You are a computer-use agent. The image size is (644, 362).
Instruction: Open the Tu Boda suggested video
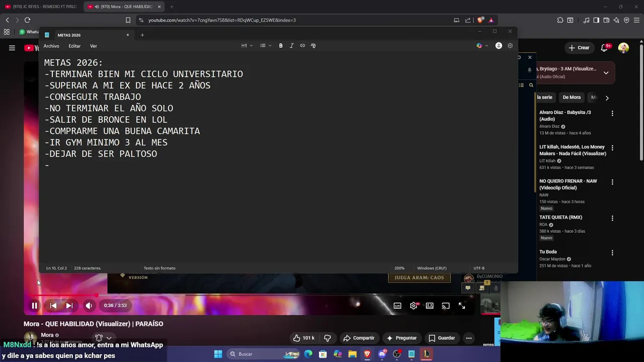pos(548,252)
